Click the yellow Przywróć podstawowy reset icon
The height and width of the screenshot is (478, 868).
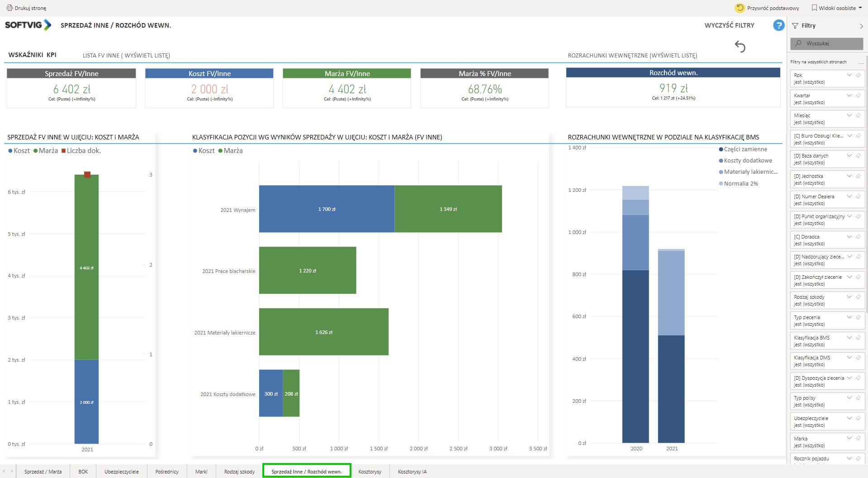click(x=740, y=8)
